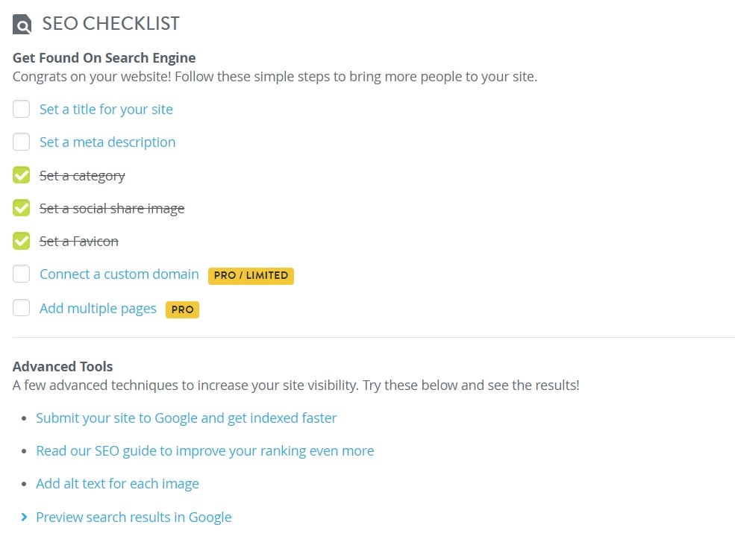Check the 'Connect a custom domain' checkbox

21,274
